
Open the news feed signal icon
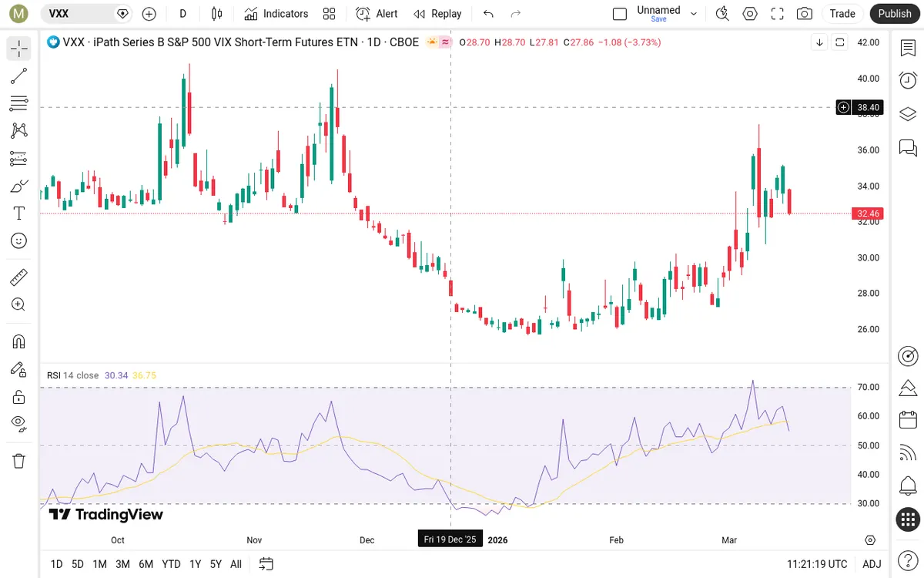pos(908,453)
